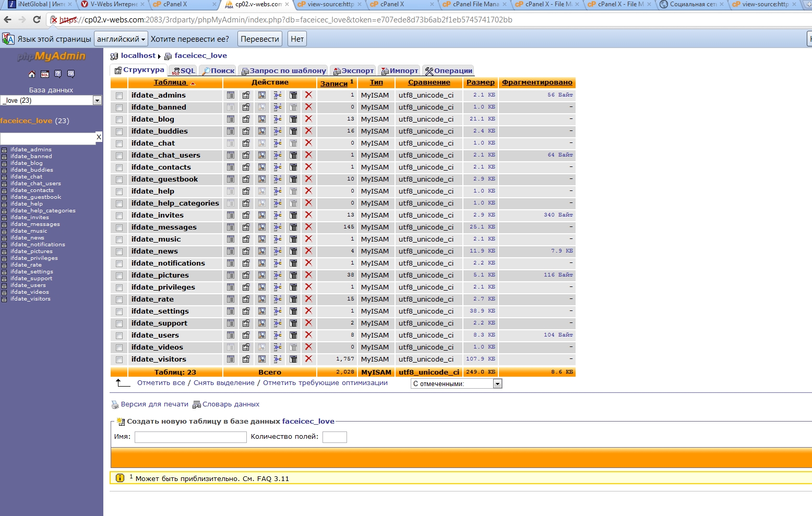Click the 'Количество полей' input field

[335, 437]
